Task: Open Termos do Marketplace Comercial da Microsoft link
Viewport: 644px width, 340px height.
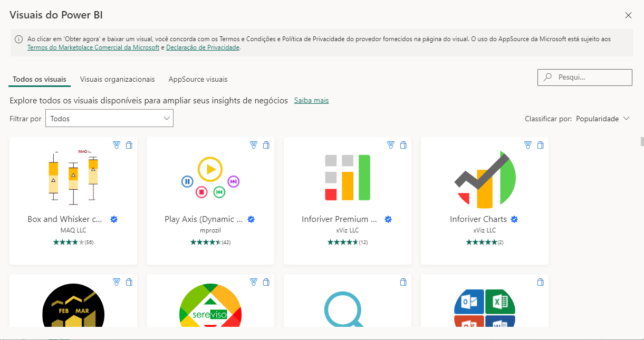Action: (x=93, y=47)
